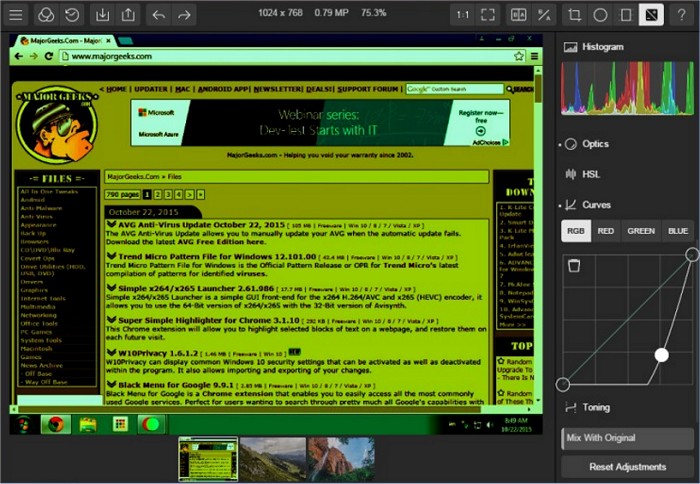
Task: Select the mountain valley thumbnail
Action: point(273,459)
